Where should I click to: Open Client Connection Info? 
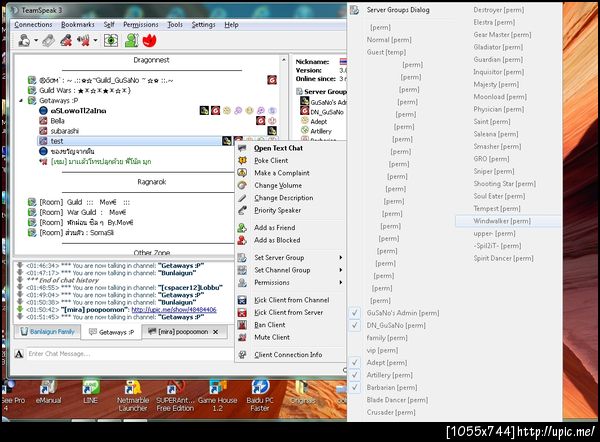coord(290,355)
